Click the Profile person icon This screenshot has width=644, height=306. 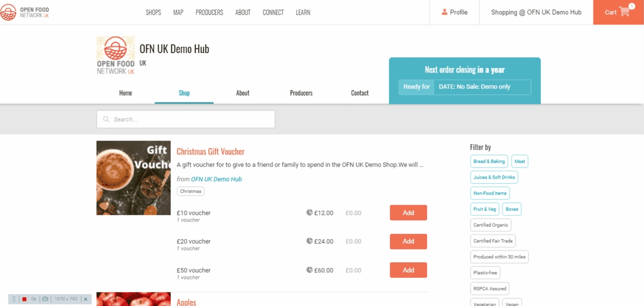[x=445, y=12]
